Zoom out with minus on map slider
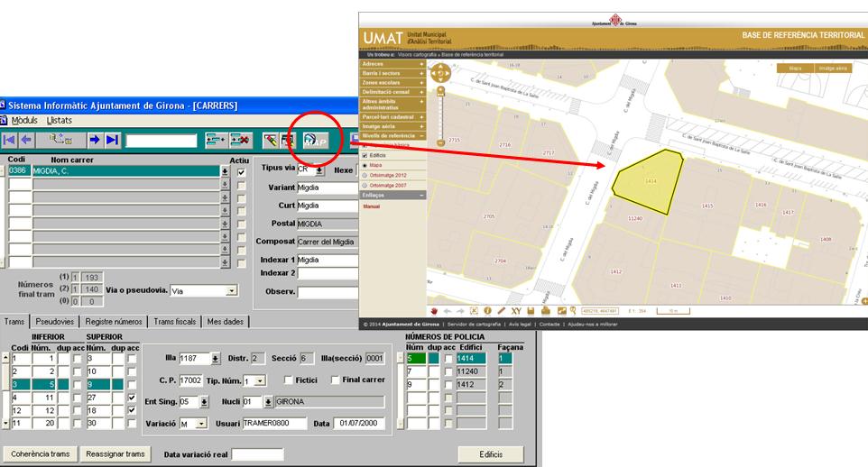The width and height of the screenshot is (868, 467). click(440, 143)
